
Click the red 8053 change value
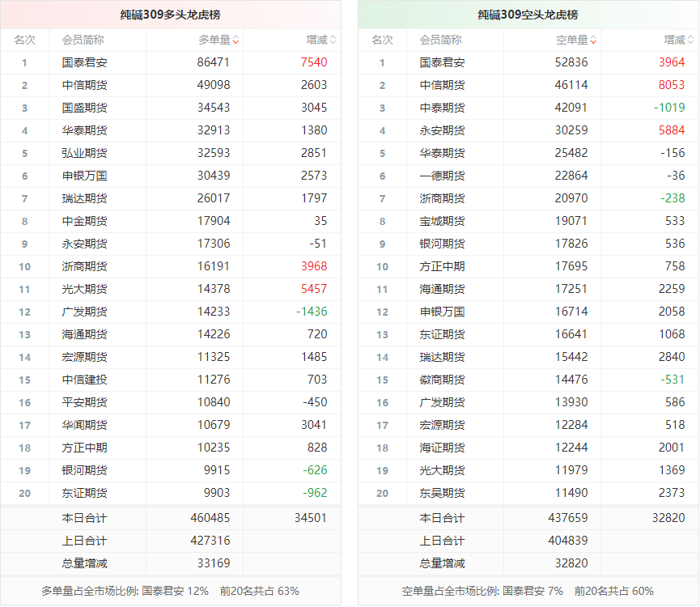tap(671, 85)
